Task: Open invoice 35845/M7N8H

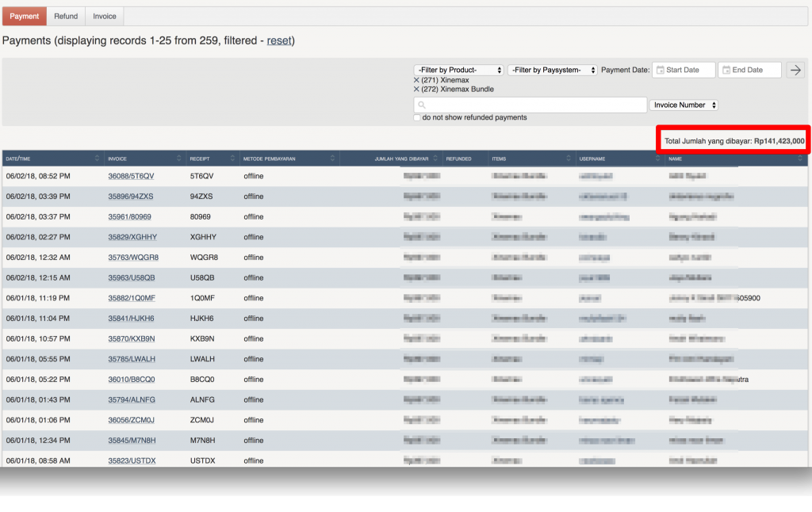Action: click(132, 441)
